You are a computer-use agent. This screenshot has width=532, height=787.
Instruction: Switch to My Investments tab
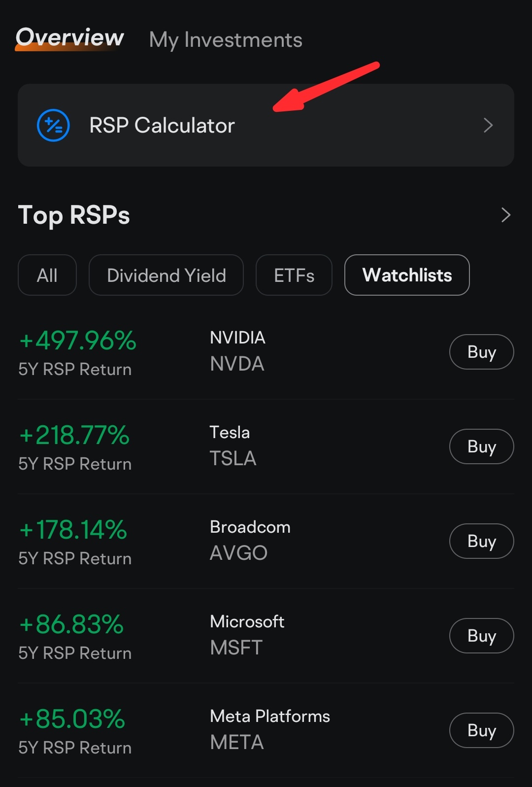point(226,40)
